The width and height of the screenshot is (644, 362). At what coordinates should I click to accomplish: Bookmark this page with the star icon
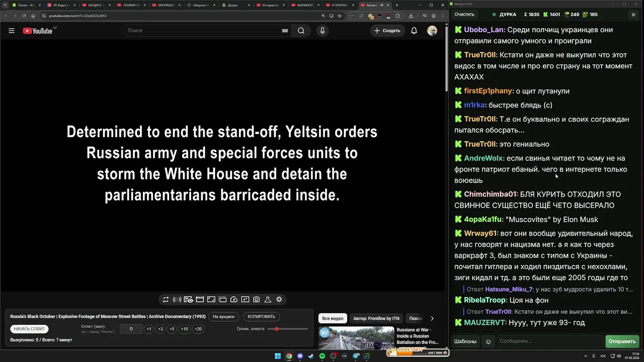(x=340, y=16)
